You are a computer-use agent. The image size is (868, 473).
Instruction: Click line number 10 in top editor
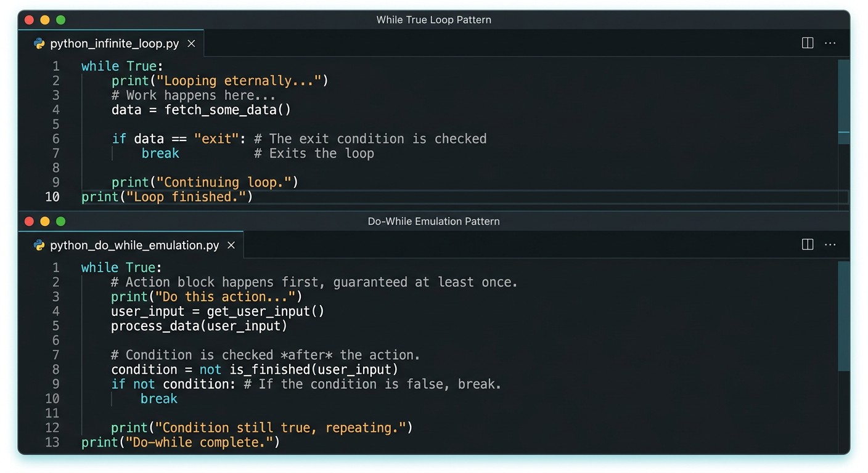tap(52, 197)
